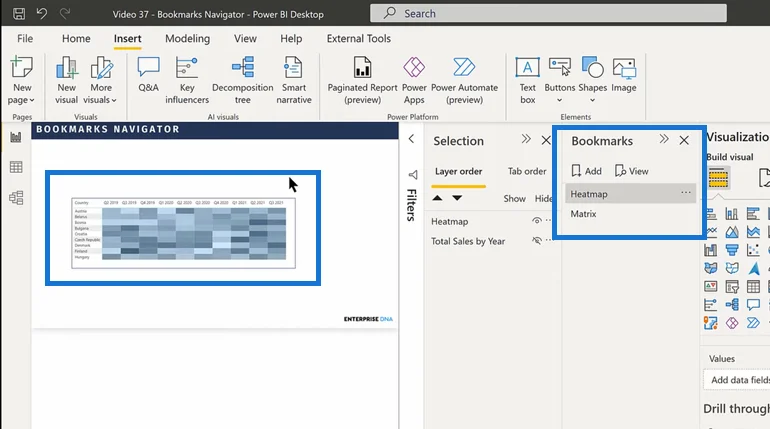Image resolution: width=770 pixels, height=429 pixels.
Task: Choose filled map in Visualizations pane
Action: [x=732, y=268]
